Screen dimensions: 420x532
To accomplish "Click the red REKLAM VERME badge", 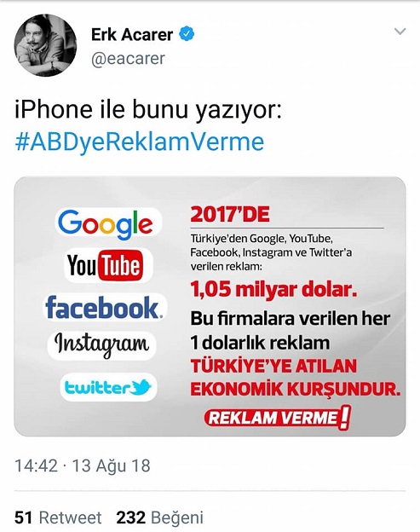I will (277, 418).
